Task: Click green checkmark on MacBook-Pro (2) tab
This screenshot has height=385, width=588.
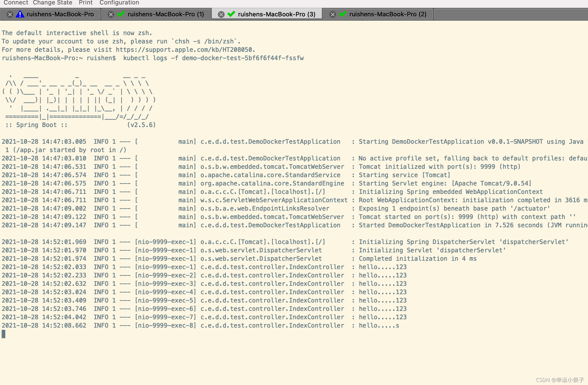Action: 343,14
